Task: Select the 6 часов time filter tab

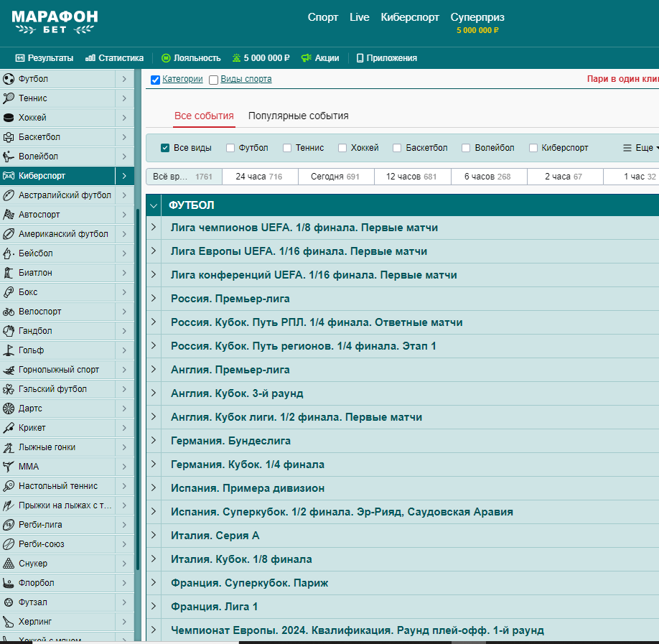Action: click(489, 177)
